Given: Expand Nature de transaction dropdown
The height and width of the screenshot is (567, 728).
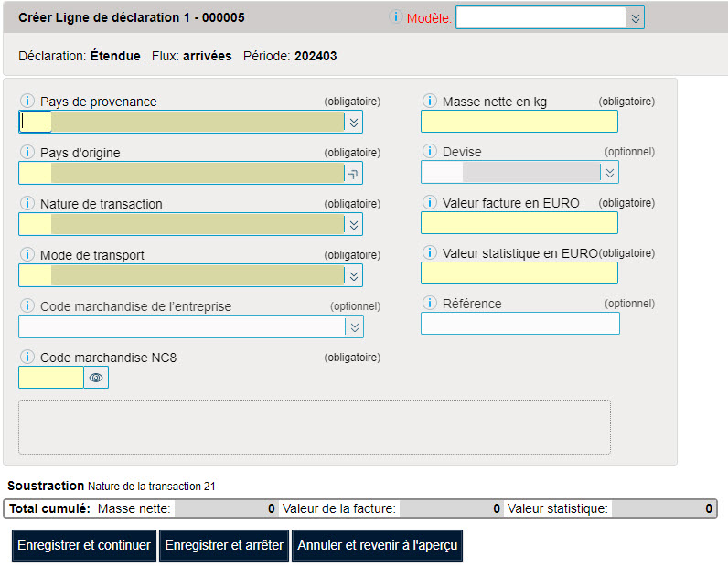Looking at the screenshot, I should [x=354, y=225].
